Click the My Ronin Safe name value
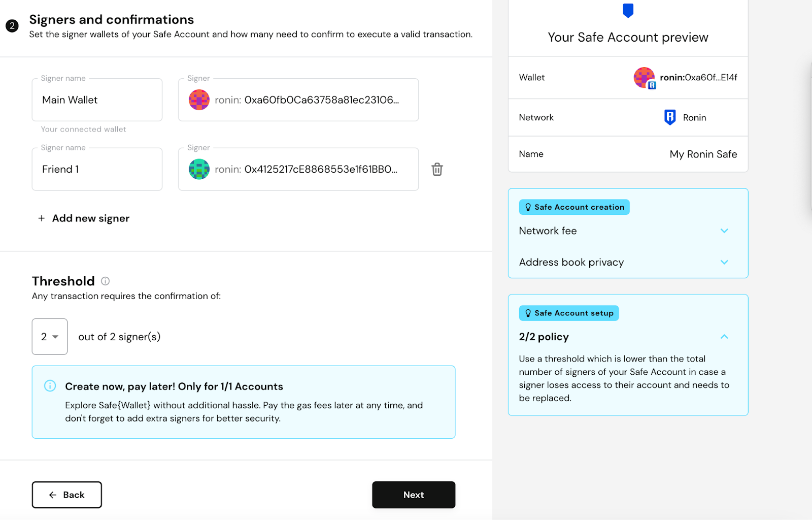Image resolution: width=812 pixels, height=520 pixels. [x=703, y=154]
